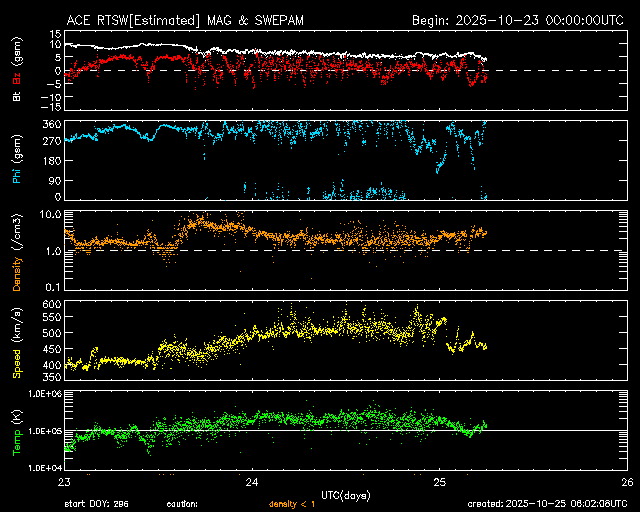
Task: Click the white Bt axis label
Action: [x=16, y=95]
